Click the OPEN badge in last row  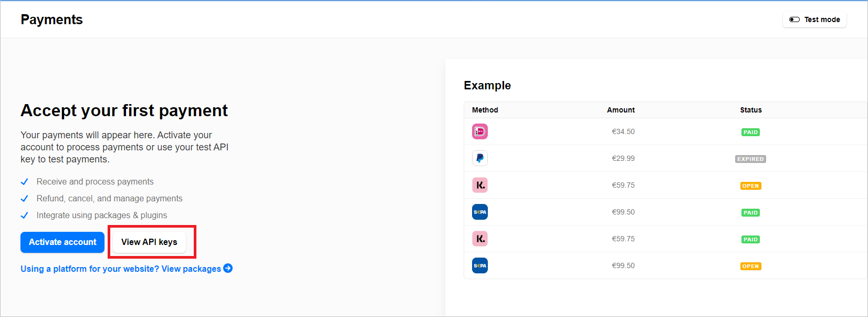[x=750, y=266]
